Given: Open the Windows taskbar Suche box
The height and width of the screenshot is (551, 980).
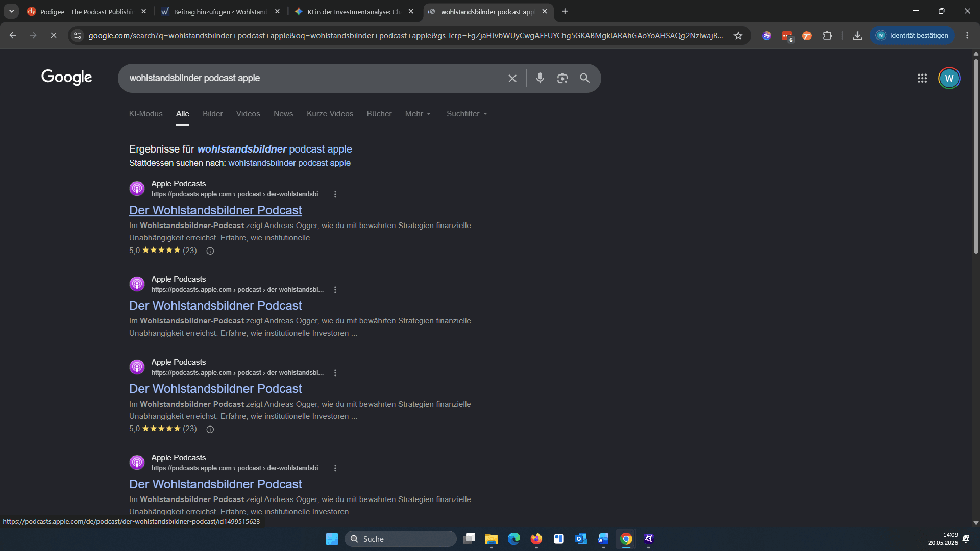Looking at the screenshot, I should coord(401,539).
